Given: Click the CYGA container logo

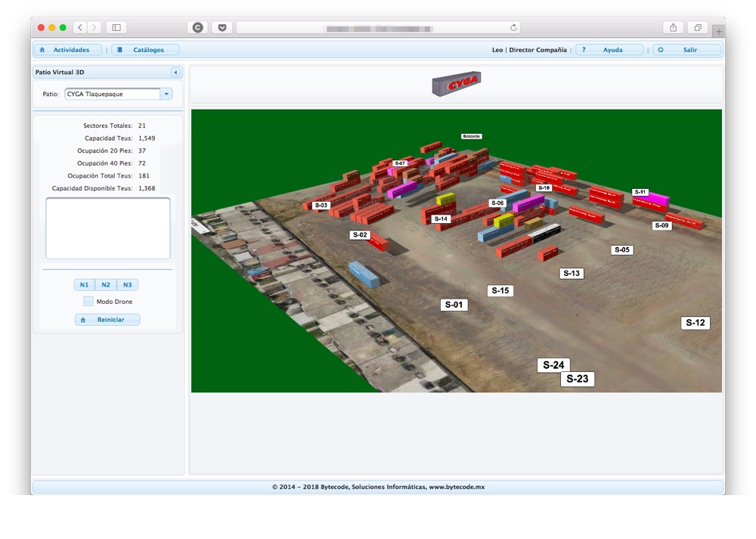Looking at the screenshot, I should (x=456, y=83).
